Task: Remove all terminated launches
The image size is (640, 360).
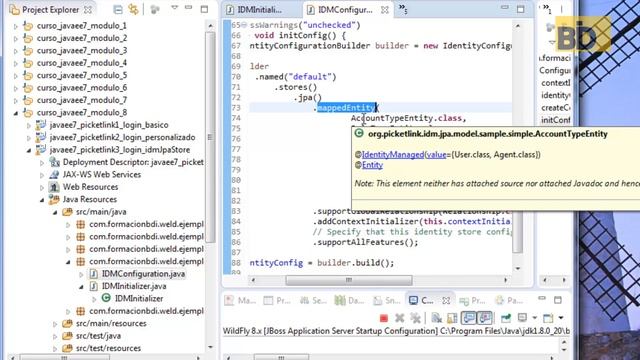Action: [x=416, y=318]
